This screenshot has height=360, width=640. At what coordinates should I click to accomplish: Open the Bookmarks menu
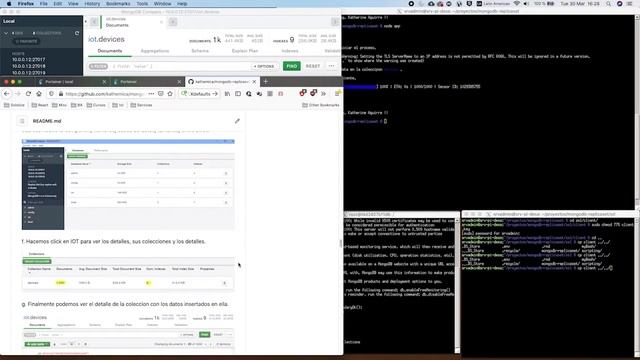click(118, 4)
